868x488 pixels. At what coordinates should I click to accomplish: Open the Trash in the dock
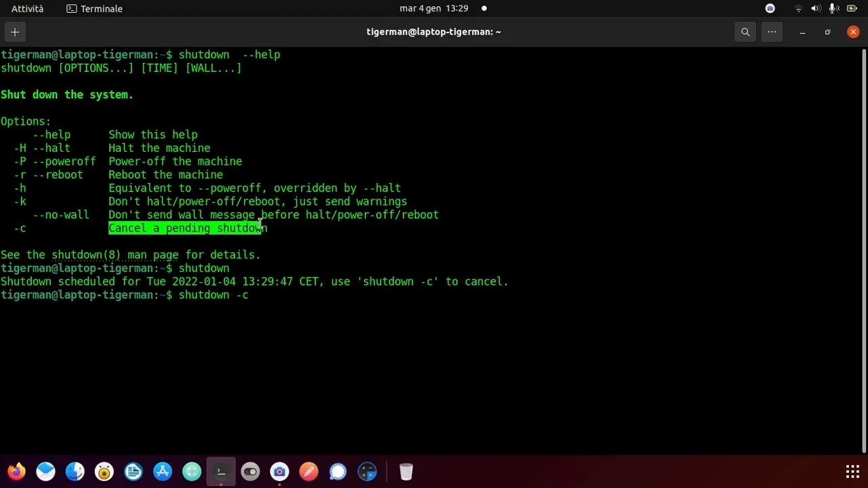pos(406,472)
